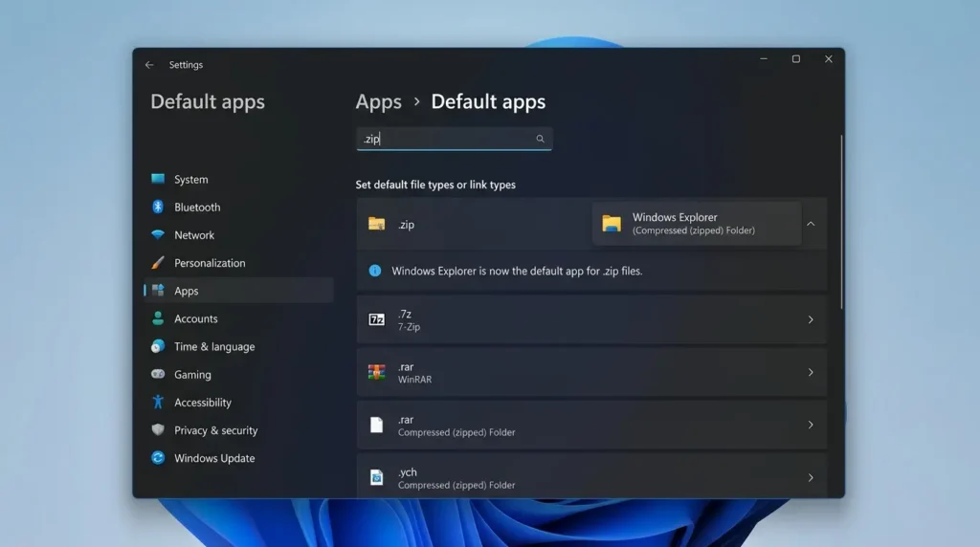Click the Apps breadcrumb link
This screenshot has height=547, width=980.
click(379, 101)
